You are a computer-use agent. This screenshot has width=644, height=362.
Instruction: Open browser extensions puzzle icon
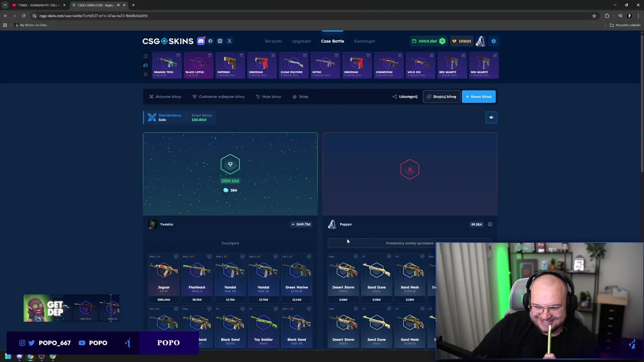(x=607, y=16)
